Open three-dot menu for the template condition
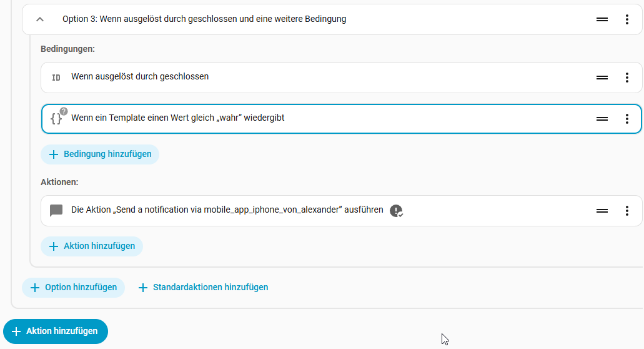Image resolution: width=644 pixels, height=349 pixels. coord(627,119)
